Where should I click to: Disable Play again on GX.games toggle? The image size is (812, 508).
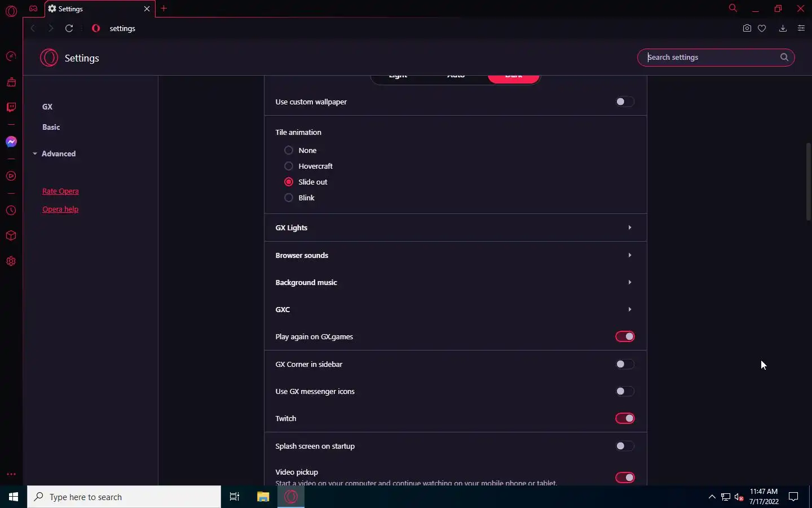coord(625,336)
